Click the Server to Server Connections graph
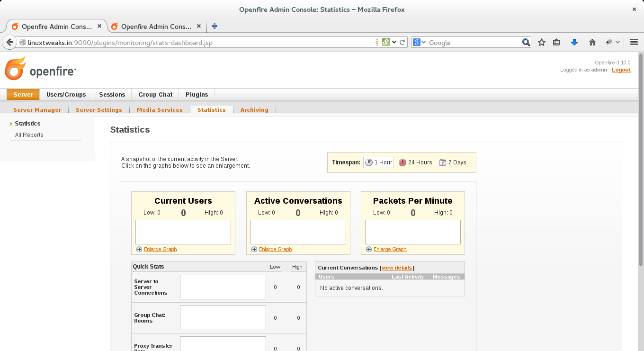Screen dimensions: 644x351 pos(223,287)
